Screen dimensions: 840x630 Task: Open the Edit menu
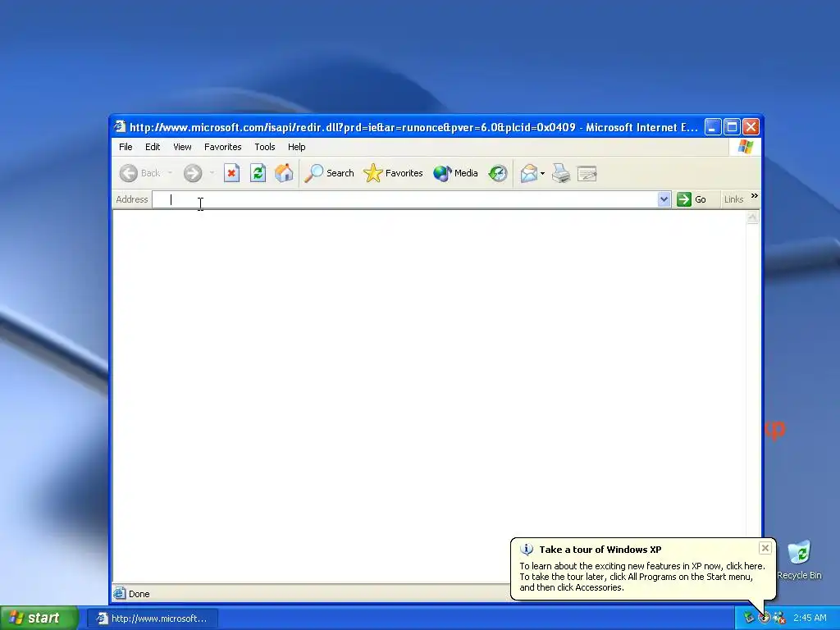pyautogui.click(x=153, y=147)
